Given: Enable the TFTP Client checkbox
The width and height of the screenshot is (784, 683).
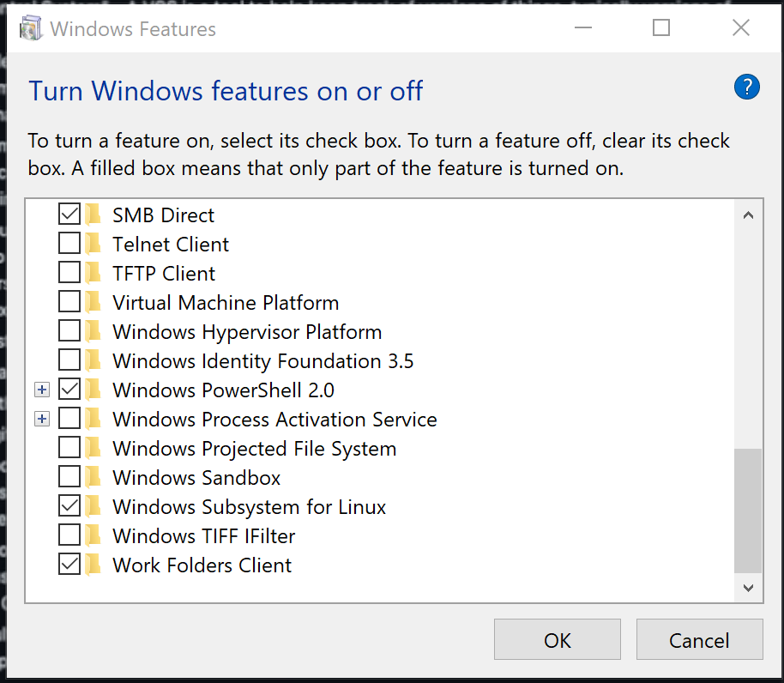Looking at the screenshot, I should pos(69,273).
